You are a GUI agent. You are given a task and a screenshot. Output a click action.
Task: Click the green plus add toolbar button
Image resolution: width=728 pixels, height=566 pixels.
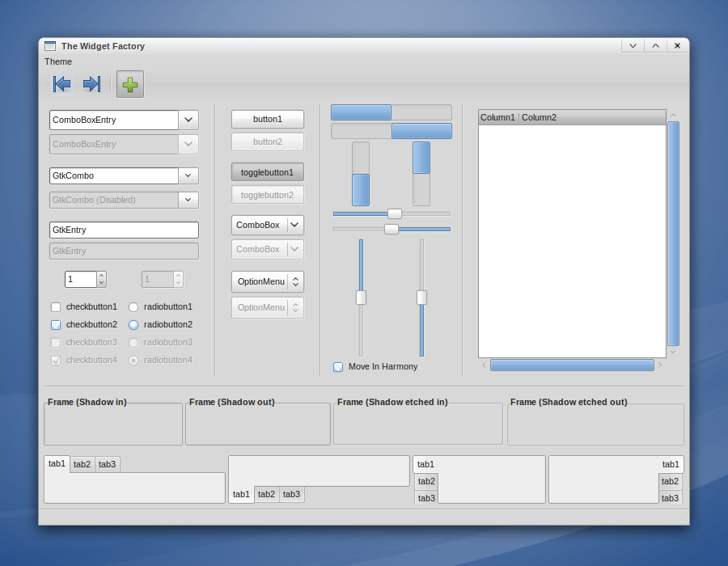(x=130, y=84)
